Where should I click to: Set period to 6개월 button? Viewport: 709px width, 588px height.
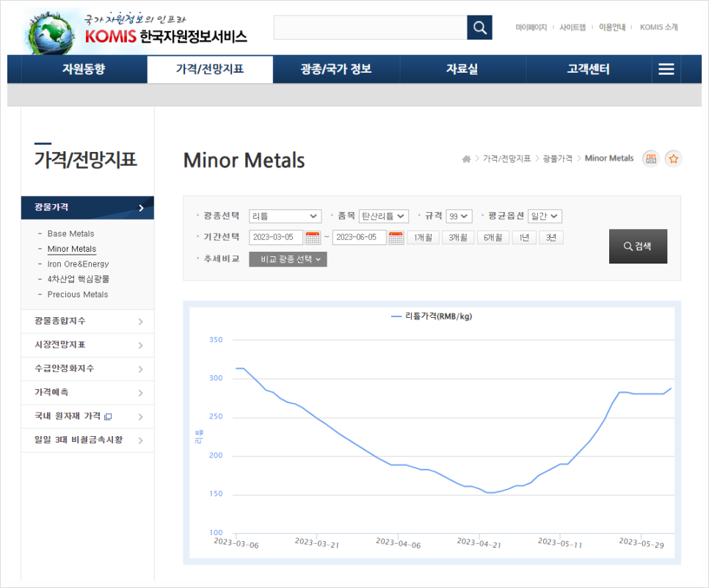point(493,237)
